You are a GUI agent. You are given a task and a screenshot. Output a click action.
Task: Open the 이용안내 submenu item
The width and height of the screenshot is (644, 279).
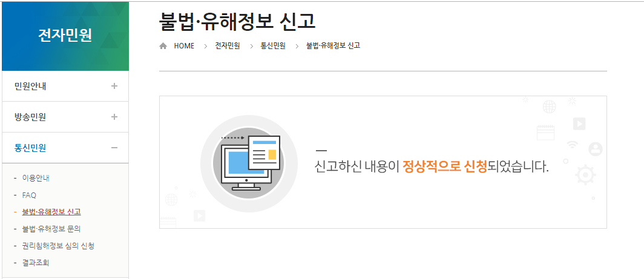(36, 178)
